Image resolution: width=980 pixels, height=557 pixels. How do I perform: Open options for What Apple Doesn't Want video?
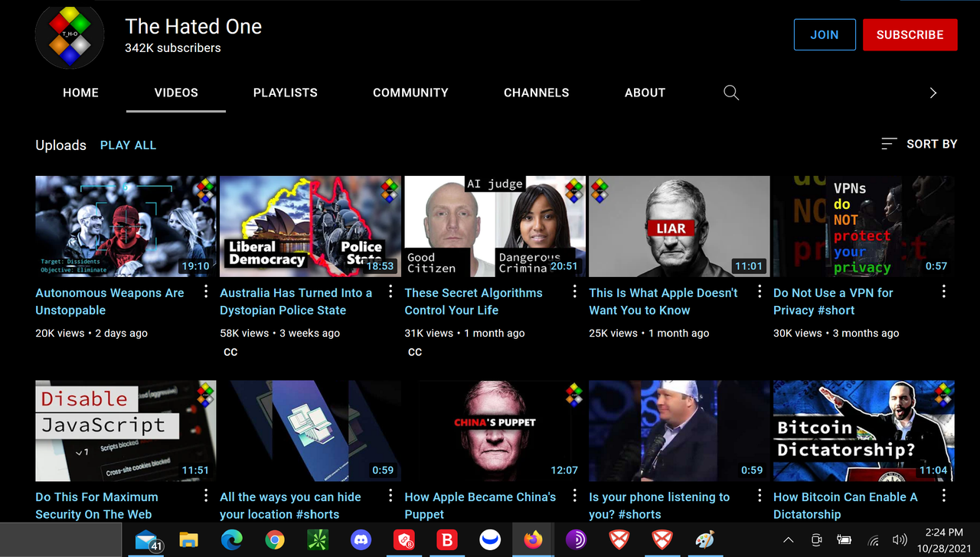tap(759, 292)
